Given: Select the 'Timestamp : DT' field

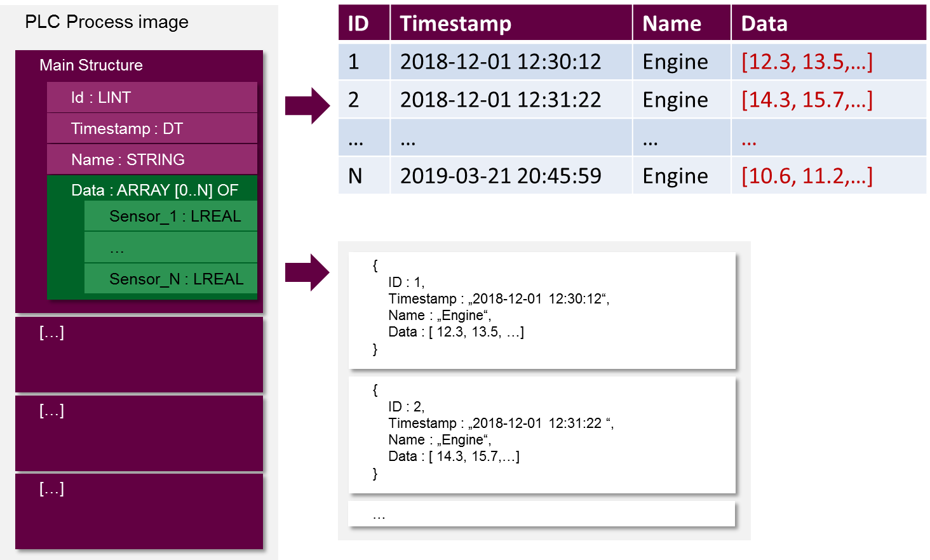Looking at the screenshot, I should tap(152, 128).
